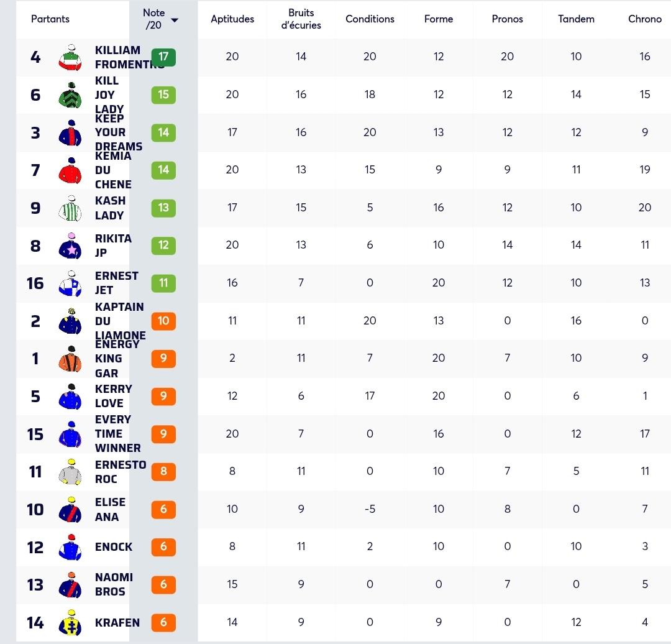Click green note badge 17 for Killiam
This screenshot has width=671, height=644.
[x=163, y=57]
